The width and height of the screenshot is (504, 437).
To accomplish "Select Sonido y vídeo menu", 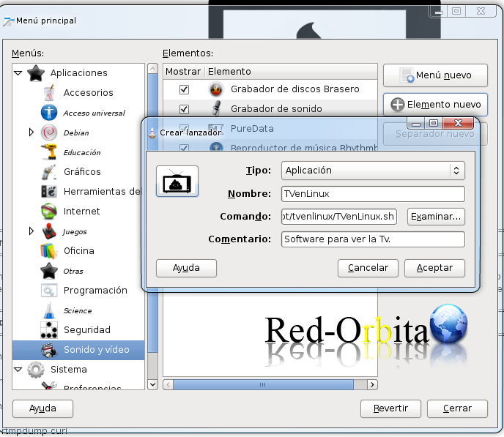I will (95, 350).
